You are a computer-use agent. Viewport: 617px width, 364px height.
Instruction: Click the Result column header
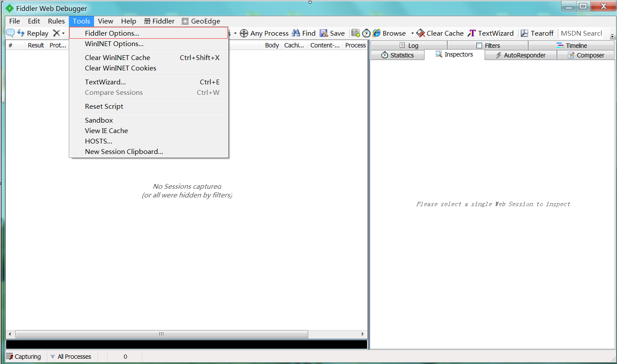[36, 45]
